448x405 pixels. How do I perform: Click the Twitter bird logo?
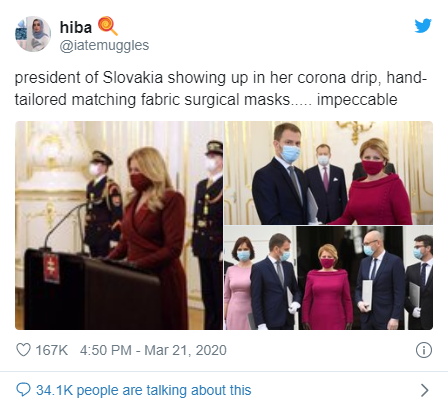(x=423, y=26)
